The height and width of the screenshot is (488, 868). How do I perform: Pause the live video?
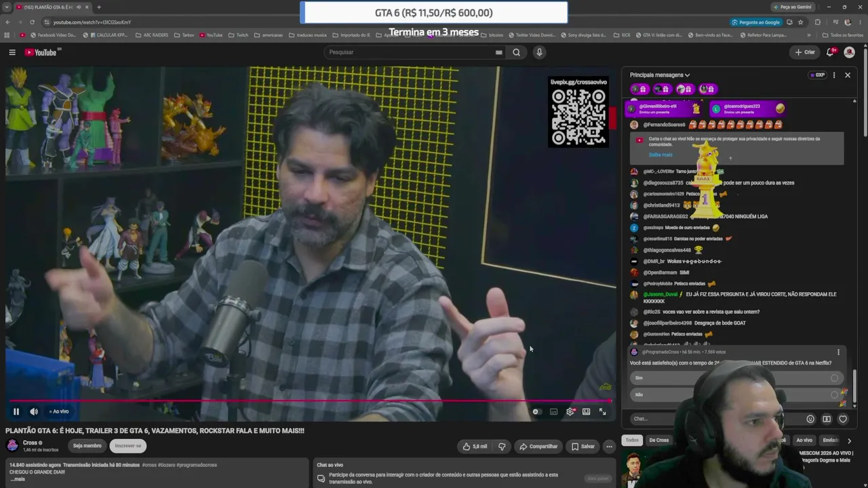click(16, 411)
